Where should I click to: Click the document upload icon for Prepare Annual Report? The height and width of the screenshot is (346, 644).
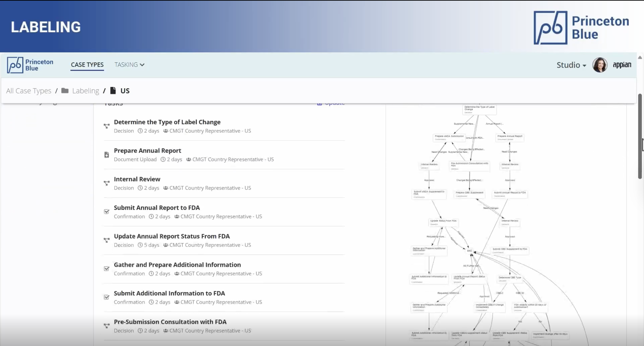click(107, 155)
